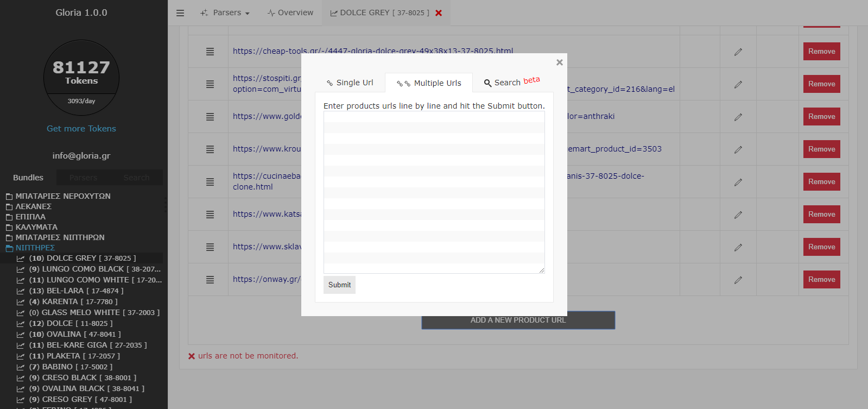
Task: Open the Parsers dropdown menu
Action: point(225,13)
